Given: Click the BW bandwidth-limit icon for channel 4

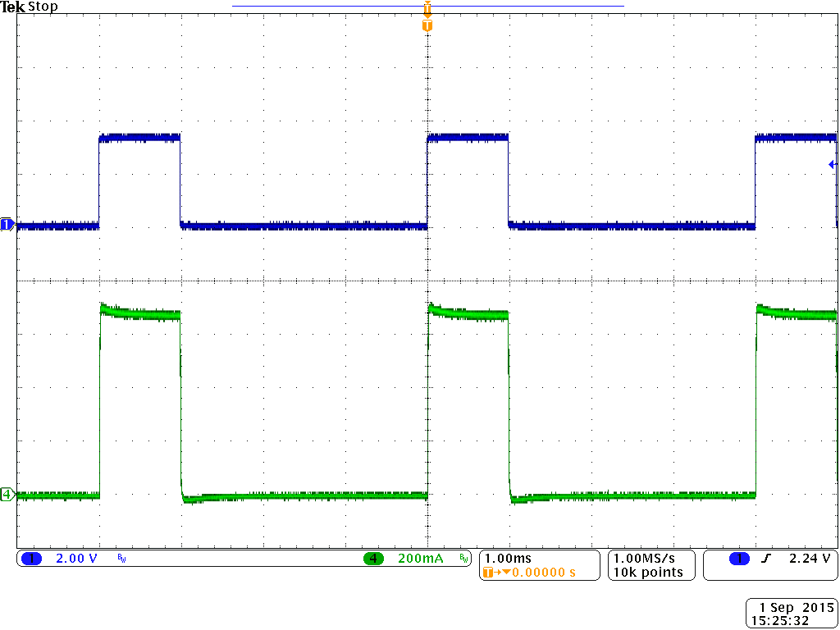Looking at the screenshot, I should 464,559.
